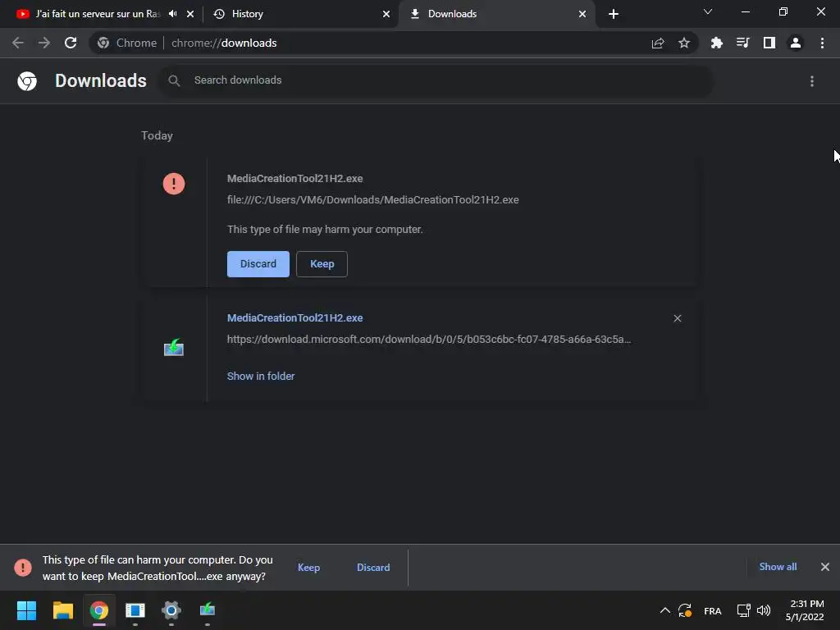840x630 pixels.
Task: Click the red warning icon on download card
Action: tap(174, 184)
